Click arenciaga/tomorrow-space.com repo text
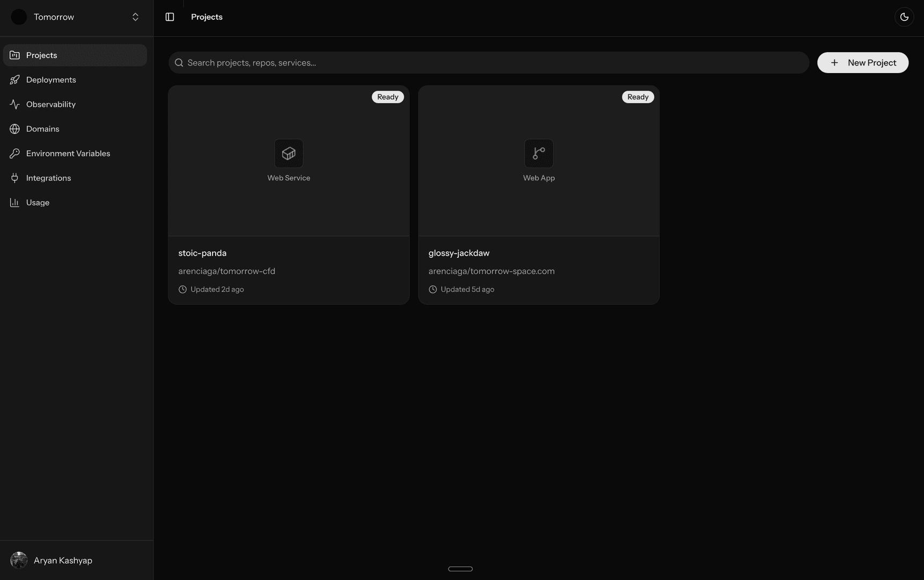 pyautogui.click(x=492, y=271)
